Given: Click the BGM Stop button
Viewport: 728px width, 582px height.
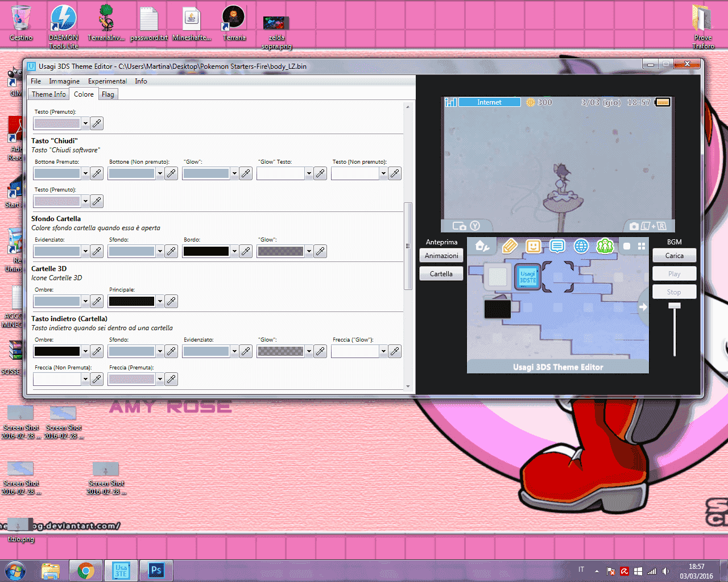Looking at the screenshot, I should pyautogui.click(x=675, y=292).
